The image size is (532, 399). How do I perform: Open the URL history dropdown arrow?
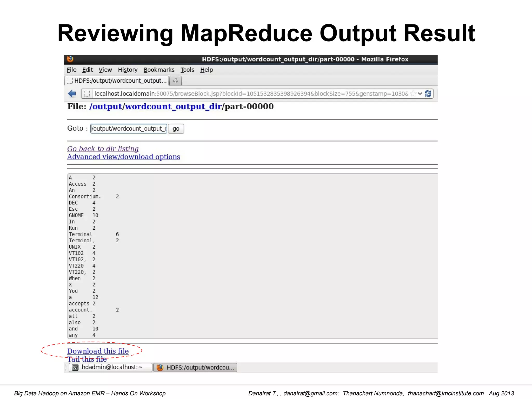click(420, 94)
